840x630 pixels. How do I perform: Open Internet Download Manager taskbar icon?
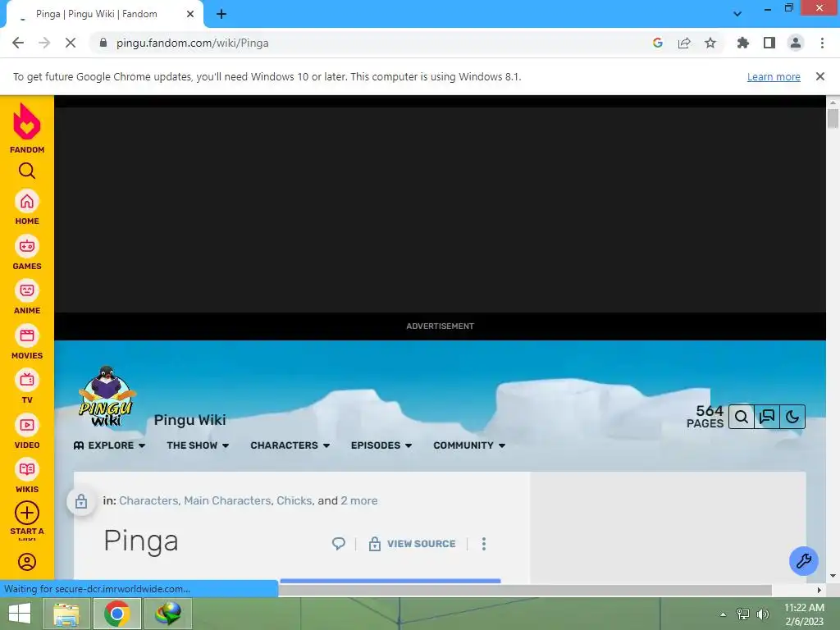tap(167, 614)
